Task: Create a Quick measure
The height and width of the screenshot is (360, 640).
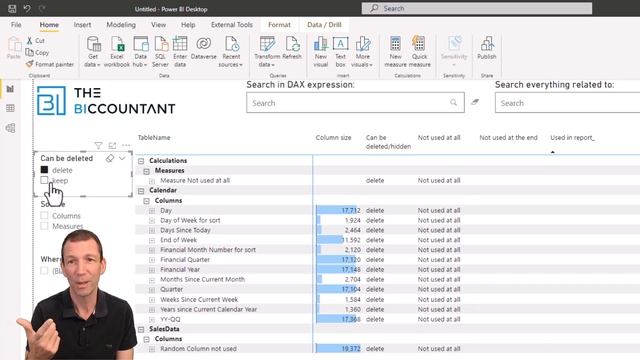Action: [x=419, y=51]
